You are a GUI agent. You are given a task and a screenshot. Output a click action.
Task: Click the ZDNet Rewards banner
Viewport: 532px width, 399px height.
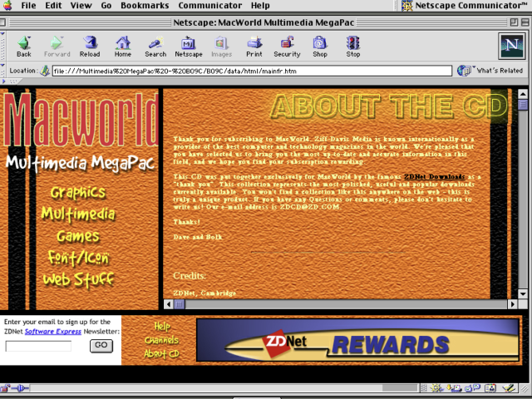tap(358, 340)
